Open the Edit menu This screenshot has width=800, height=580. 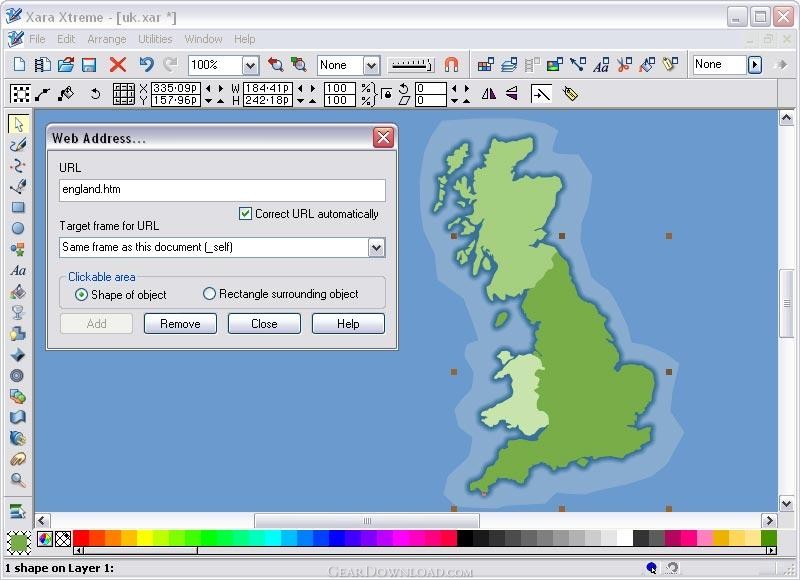click(x=66, y=39)
